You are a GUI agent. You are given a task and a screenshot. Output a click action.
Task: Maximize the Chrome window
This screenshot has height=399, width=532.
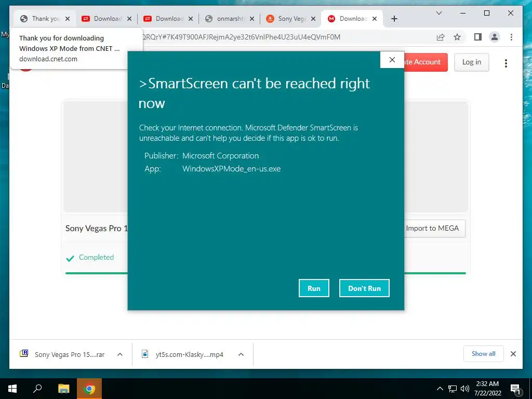click(486, 13)
